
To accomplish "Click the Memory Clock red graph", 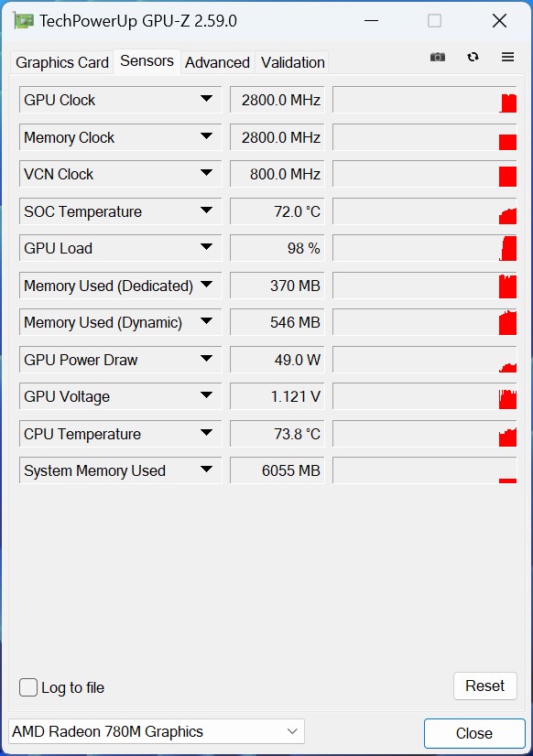I will click(508, 142).
